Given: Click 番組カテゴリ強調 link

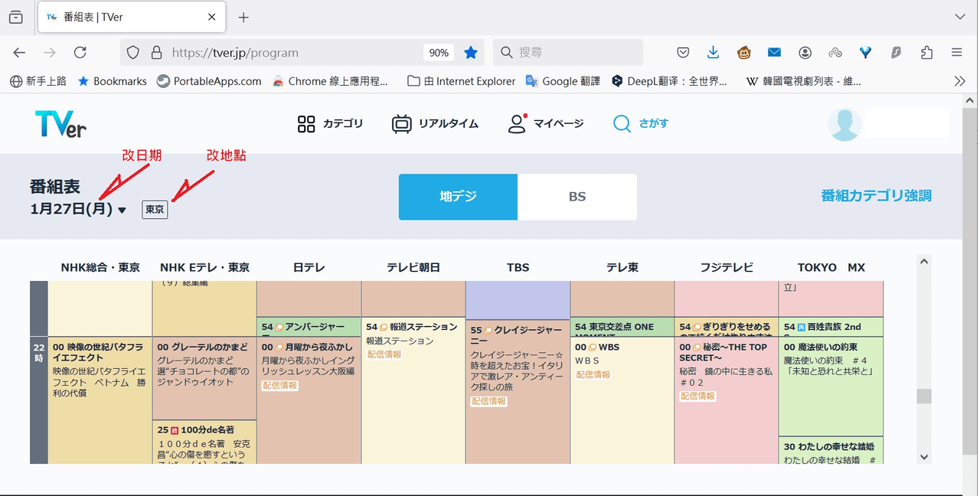Looking at the screenshot, I should tap(876, 196).
